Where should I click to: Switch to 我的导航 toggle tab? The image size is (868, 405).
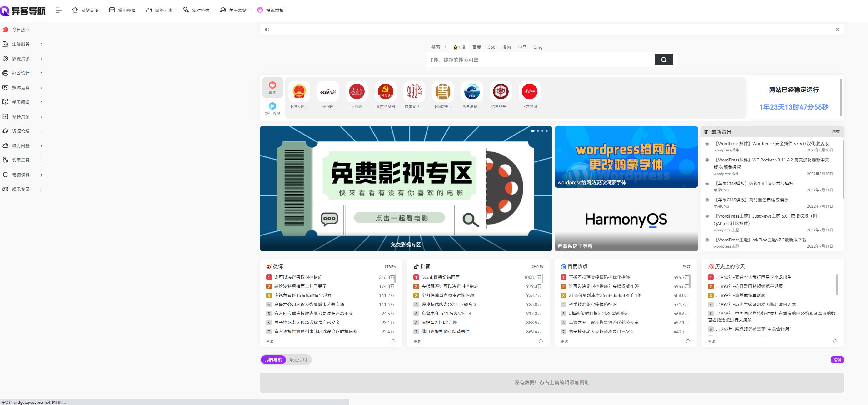tap(273, 360)
